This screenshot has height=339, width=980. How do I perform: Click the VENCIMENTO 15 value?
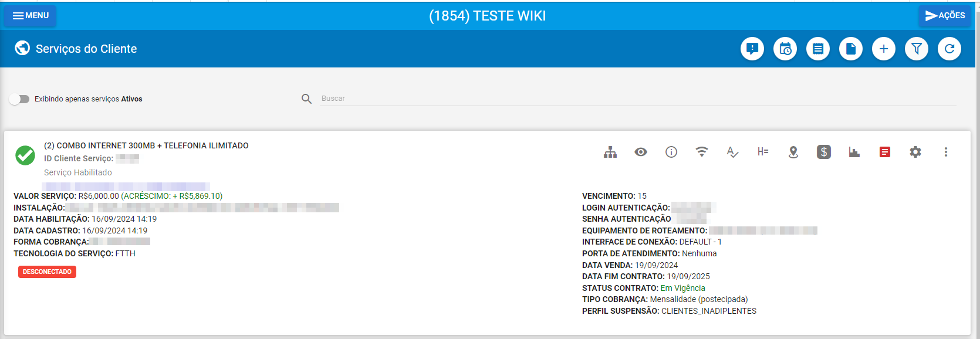(x=642, y=196)
